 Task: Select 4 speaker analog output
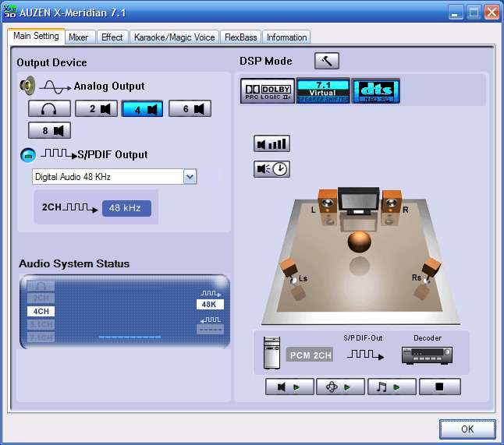pos(143,109)
